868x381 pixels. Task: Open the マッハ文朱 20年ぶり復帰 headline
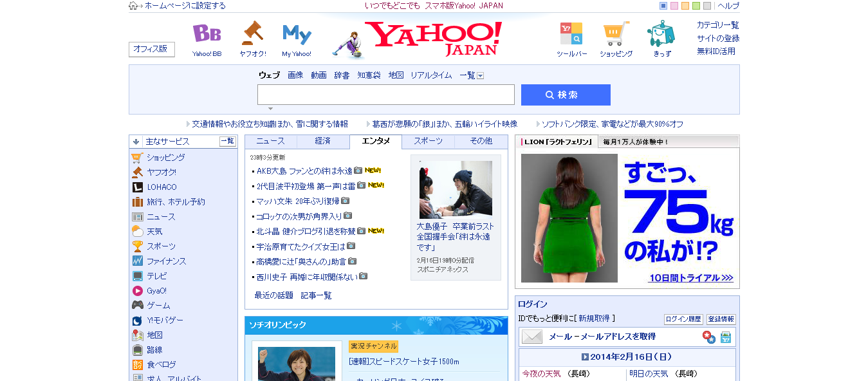(298, 201)
